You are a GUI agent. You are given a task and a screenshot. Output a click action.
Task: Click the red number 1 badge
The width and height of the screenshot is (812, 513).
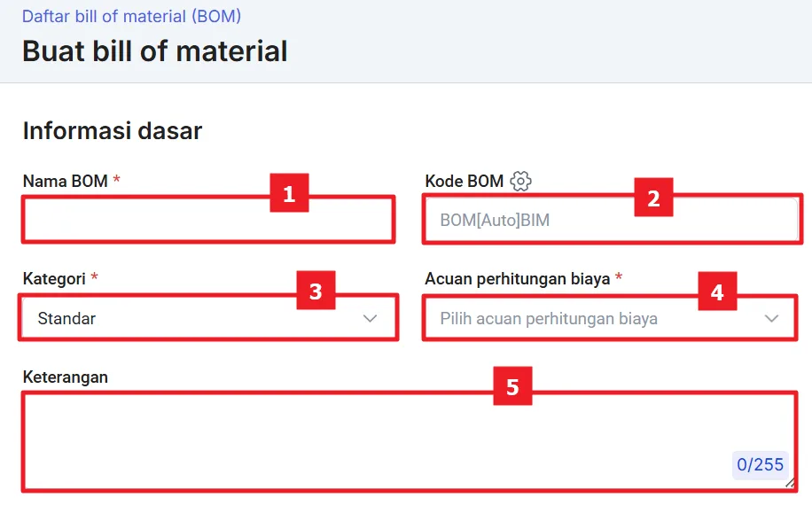pos(289,194)
